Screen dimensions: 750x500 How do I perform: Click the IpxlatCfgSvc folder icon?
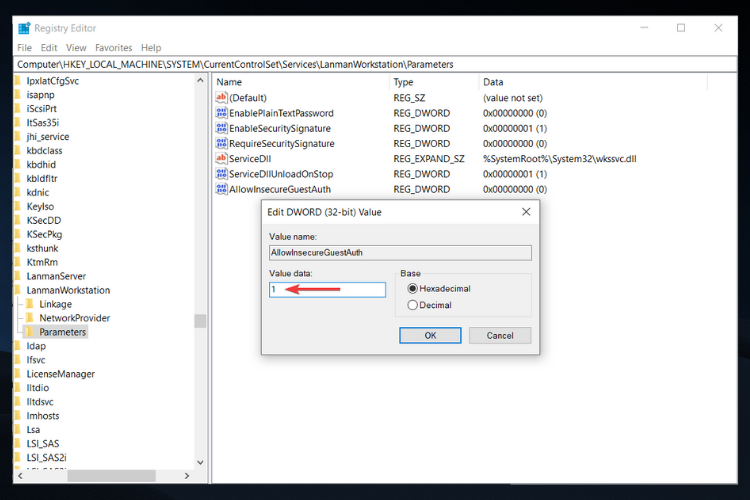(x=18, y=81)
